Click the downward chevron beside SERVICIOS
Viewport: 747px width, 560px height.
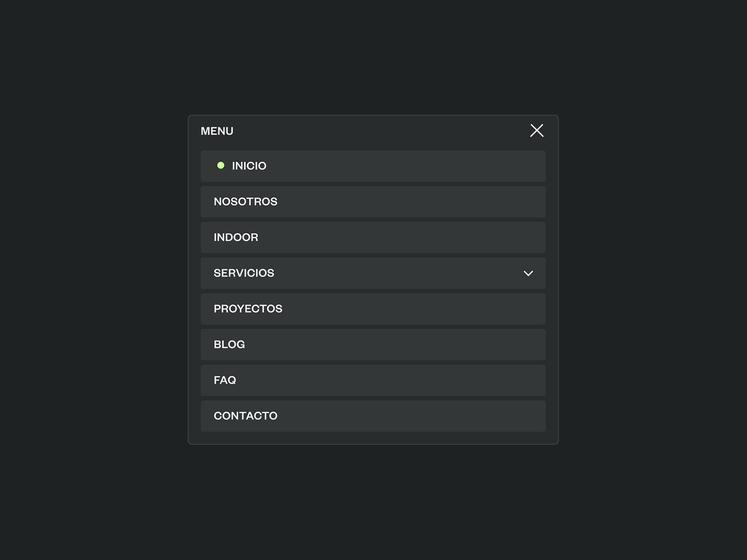(529, 273)
